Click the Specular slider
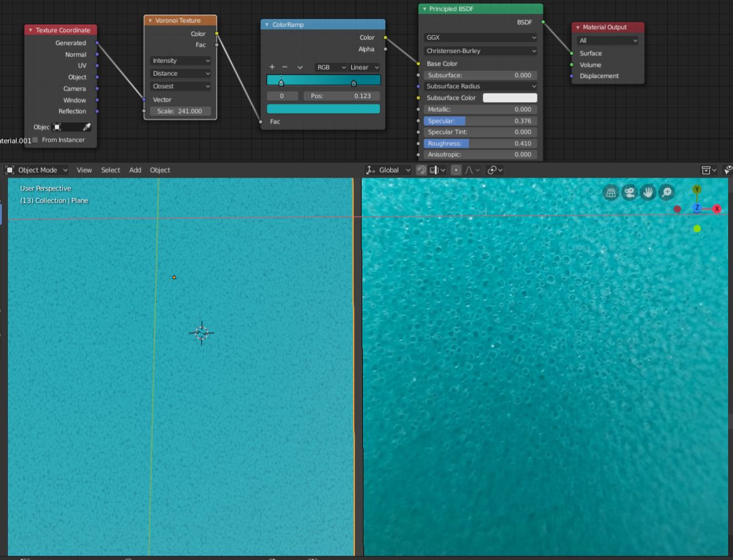This screenshot has width=733, height=560. coord(481,121)
